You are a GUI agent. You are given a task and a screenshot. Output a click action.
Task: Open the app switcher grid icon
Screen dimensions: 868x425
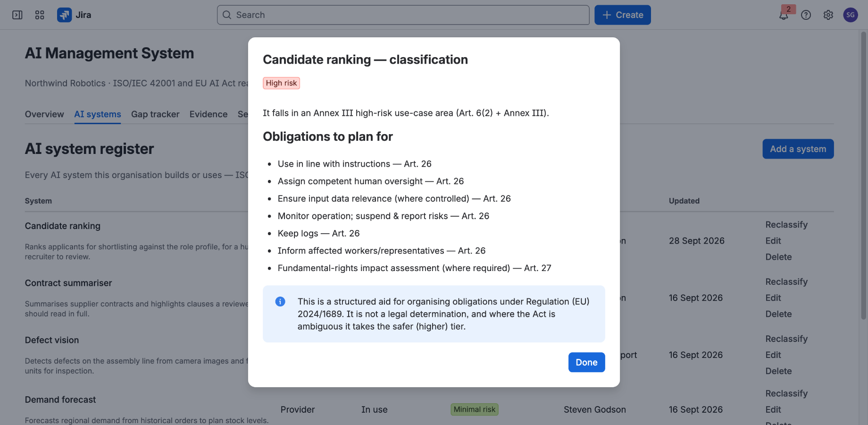pyautogui.click(x=40, y=15)
